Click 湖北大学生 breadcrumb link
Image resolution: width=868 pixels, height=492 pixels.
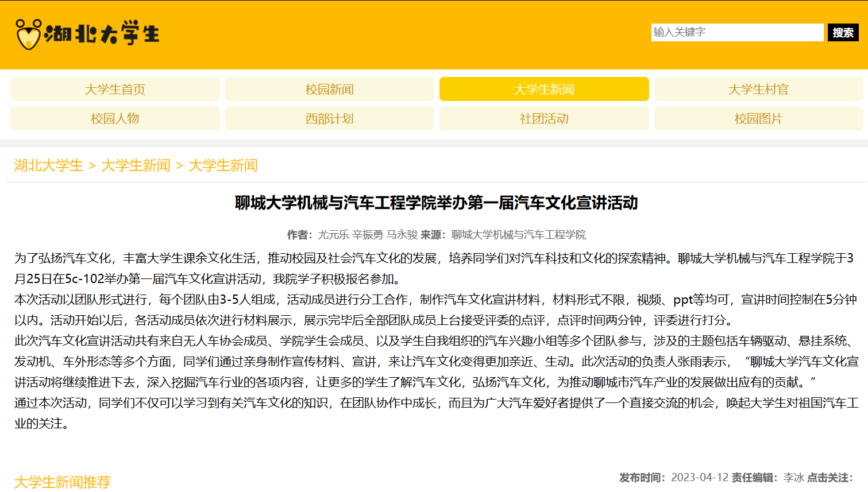pyautogui.click(x=49, y=166)
